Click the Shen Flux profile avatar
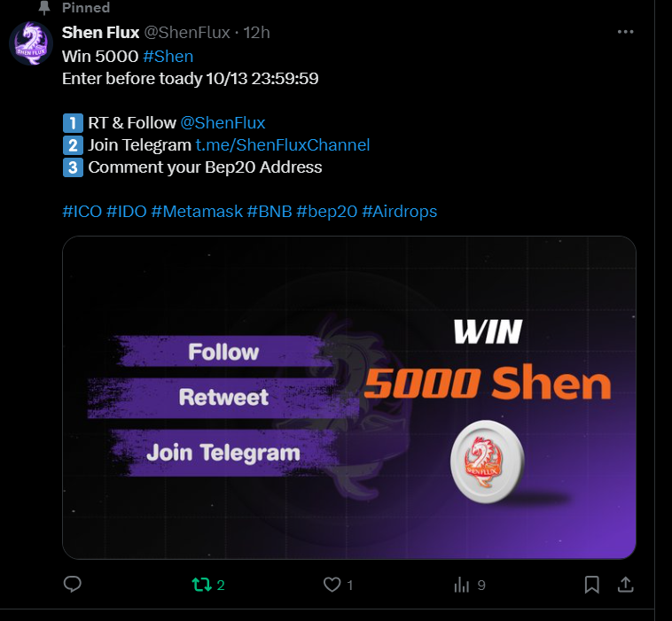Viewport: 672px width, 621px height. tap(31, 43)
